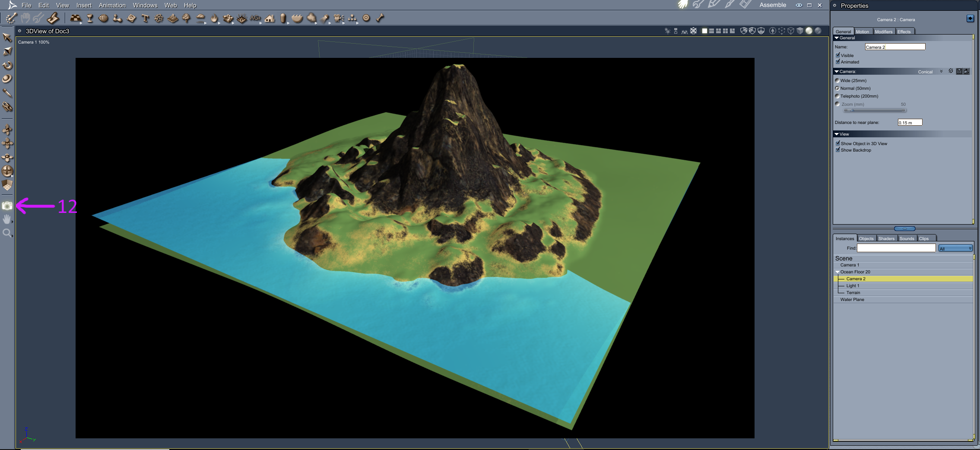Collapse the Camera section
This screenshot has width=980, height=450.
[837, 71]
